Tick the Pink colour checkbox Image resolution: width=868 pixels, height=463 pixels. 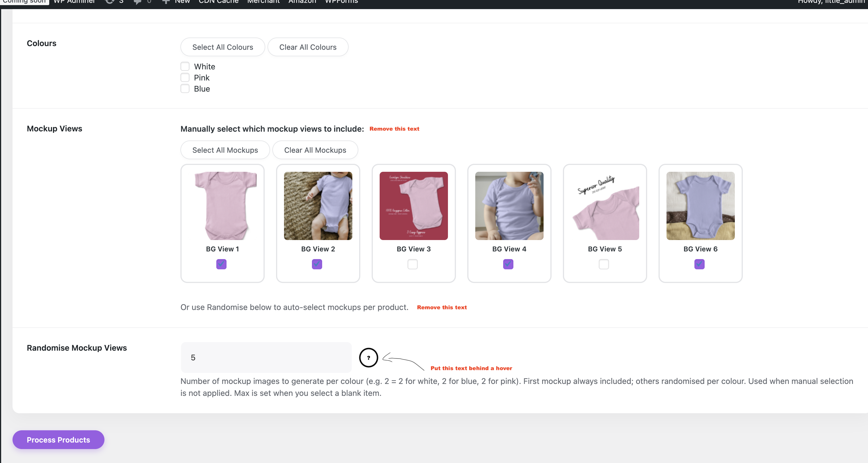[185, 77]
